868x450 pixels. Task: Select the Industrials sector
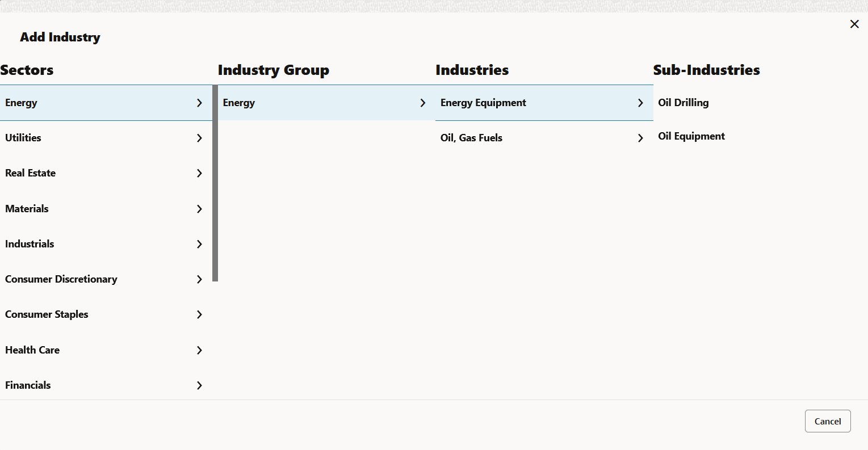(106, 244)
